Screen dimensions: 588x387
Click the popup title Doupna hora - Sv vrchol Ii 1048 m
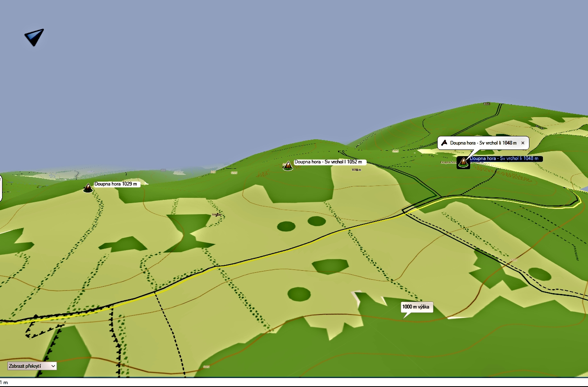pos(484,143)
